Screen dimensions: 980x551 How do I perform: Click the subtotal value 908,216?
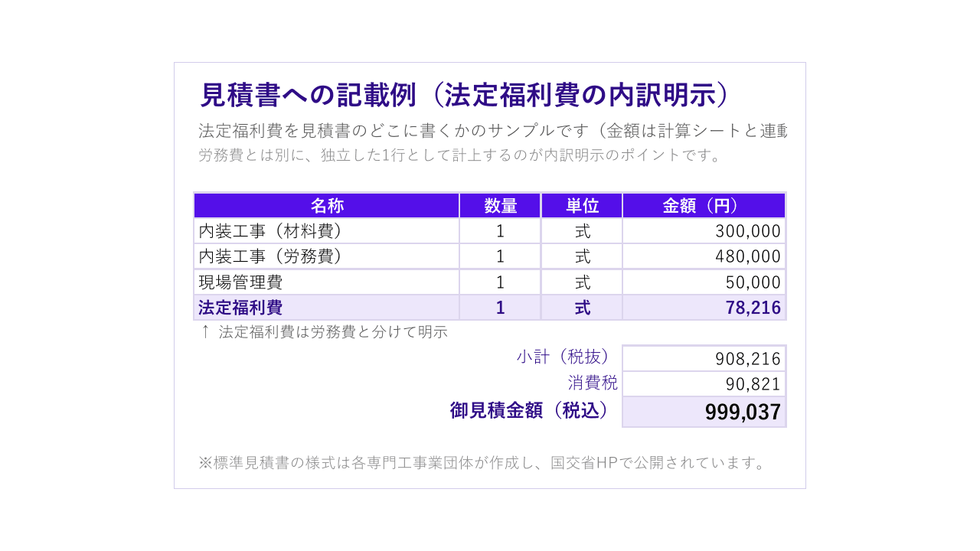point(704,358)
